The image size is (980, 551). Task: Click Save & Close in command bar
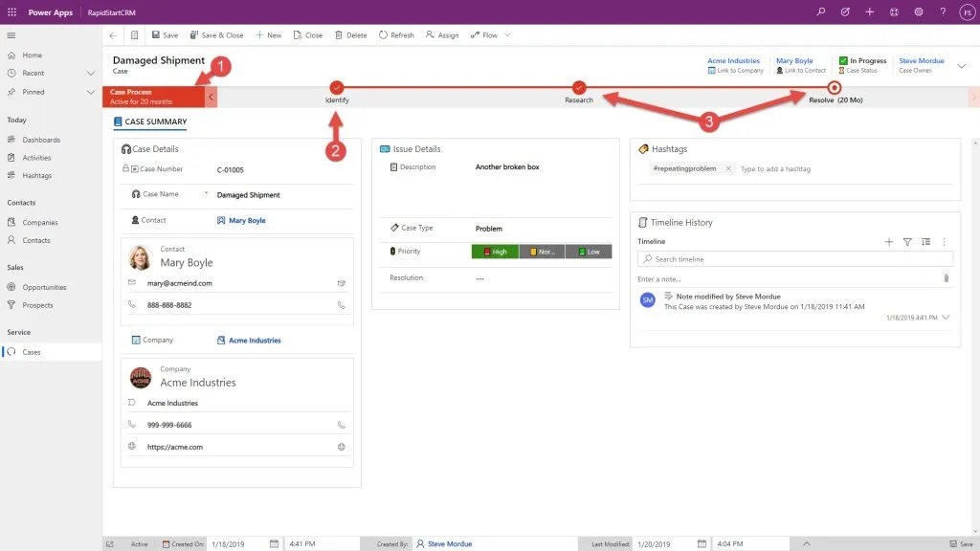pyautogui.click(x=217, y=35)
